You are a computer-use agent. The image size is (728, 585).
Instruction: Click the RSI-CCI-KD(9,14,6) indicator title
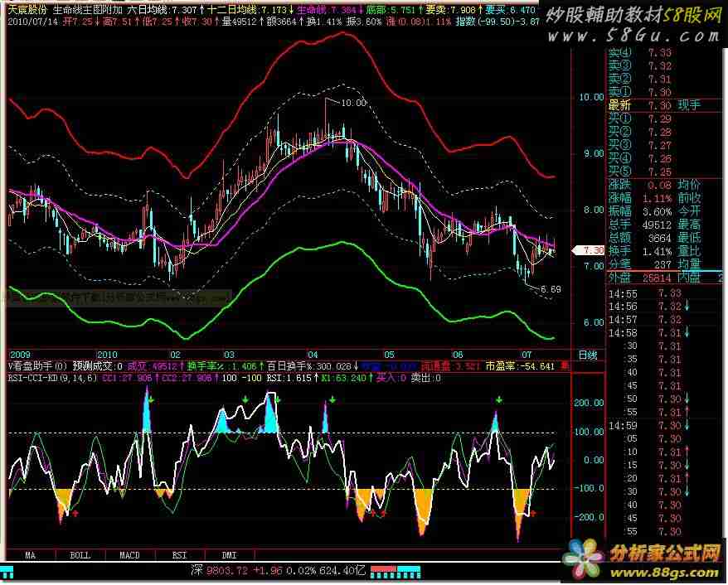(x=52, y=378)
